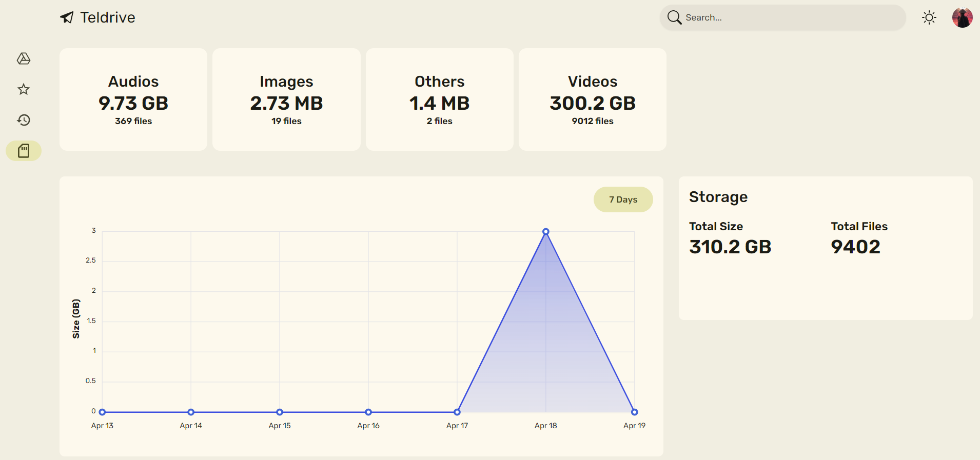Select the Others 1.4 MB card

pos(439,99)
